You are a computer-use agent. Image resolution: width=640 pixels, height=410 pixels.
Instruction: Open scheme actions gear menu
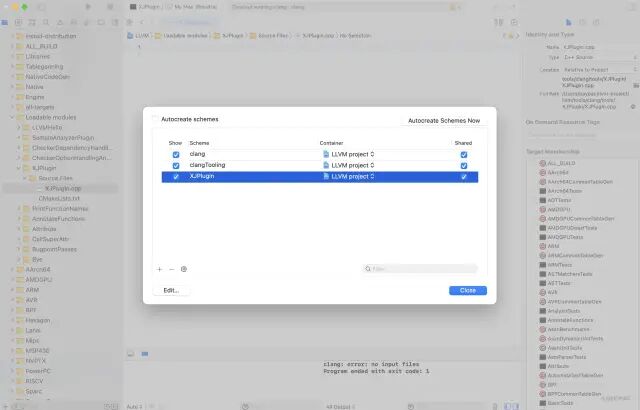point(184,269)
